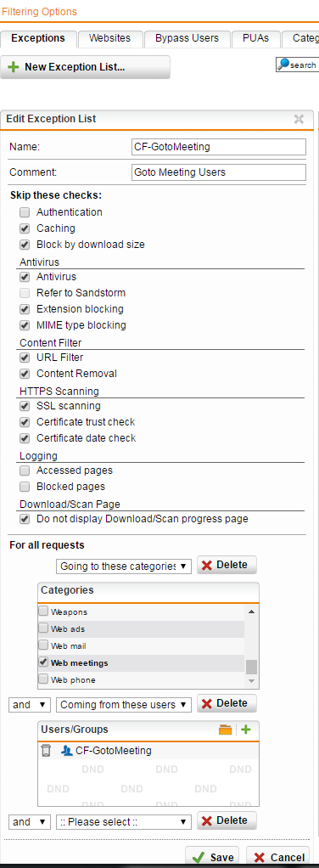Click the New Exception List button

click(86, 67)
